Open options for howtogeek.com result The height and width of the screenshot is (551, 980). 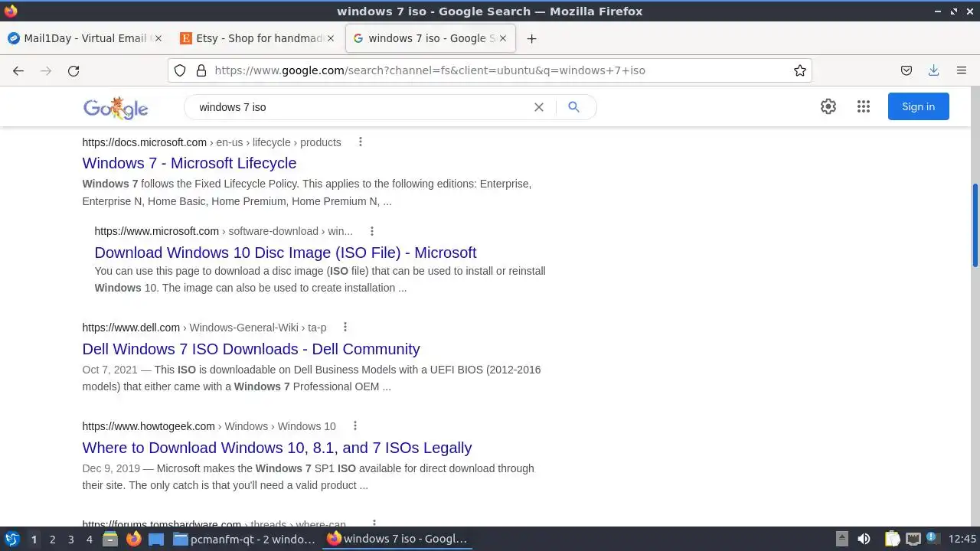(354, 425)
